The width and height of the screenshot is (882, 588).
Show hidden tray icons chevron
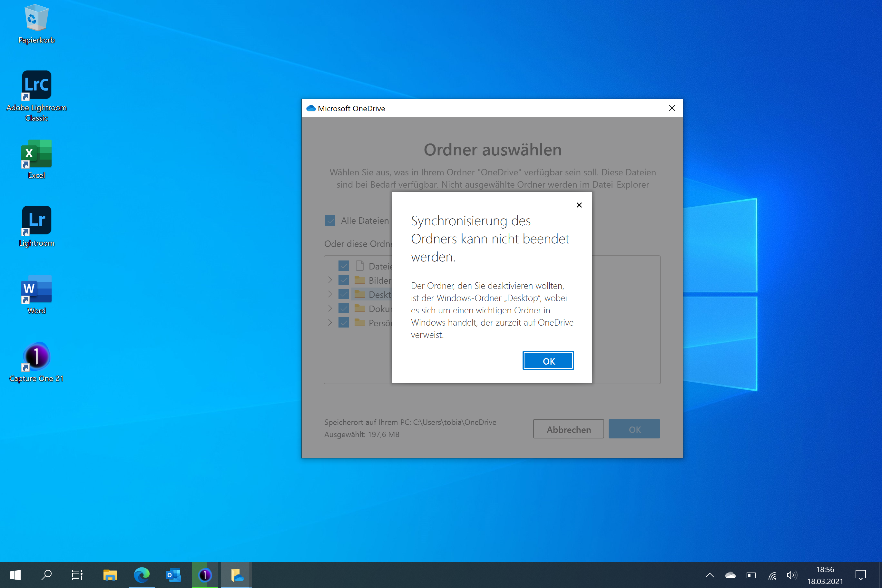coord(710,575)
